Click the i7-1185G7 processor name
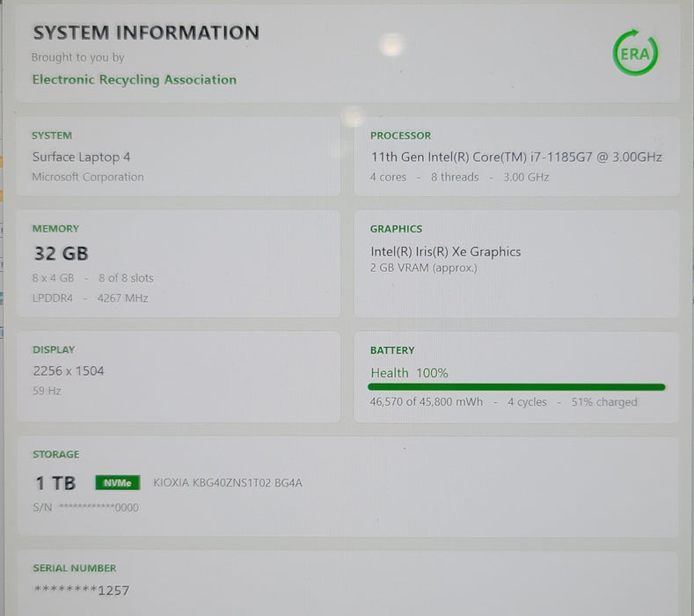The image size is (694, 616). pos(516,158)
